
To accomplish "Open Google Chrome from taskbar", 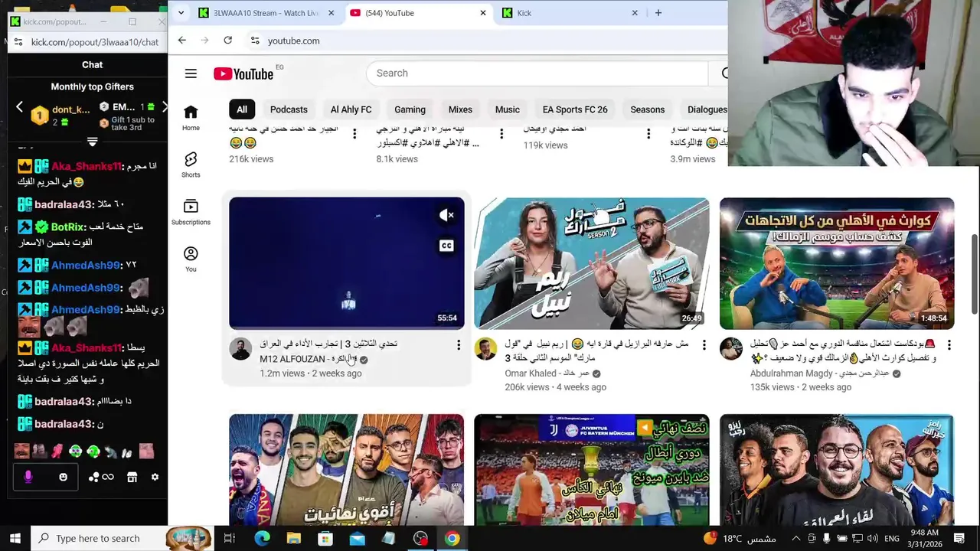I will tap(452, 538).
